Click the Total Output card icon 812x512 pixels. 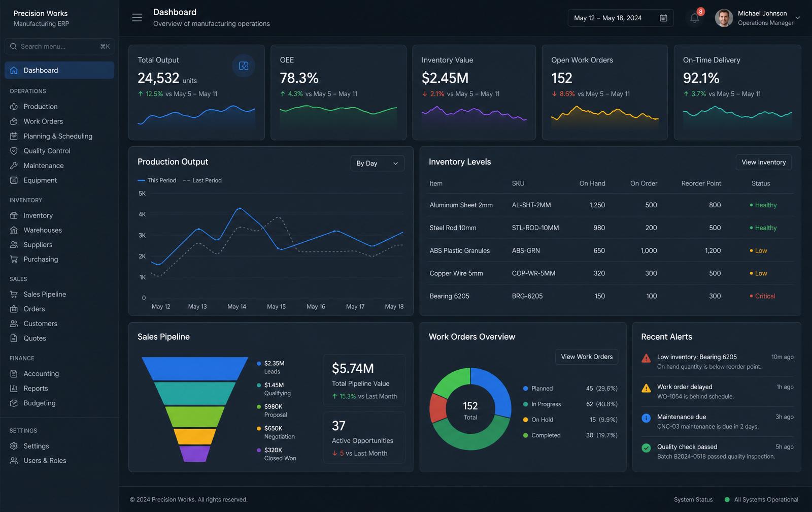tap(244, 66)
